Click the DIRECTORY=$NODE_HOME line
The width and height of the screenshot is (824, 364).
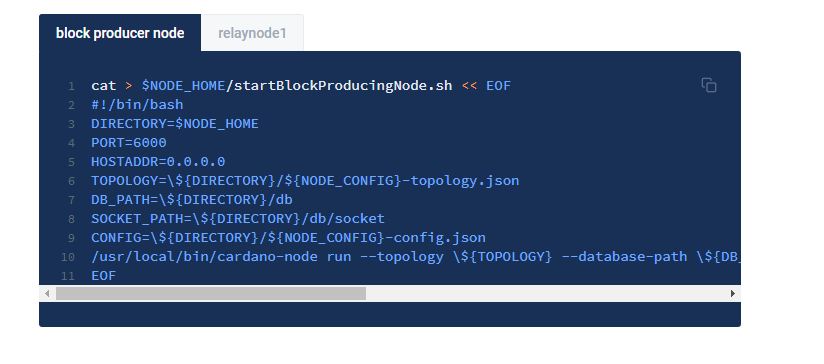click(x=175, y=124)
